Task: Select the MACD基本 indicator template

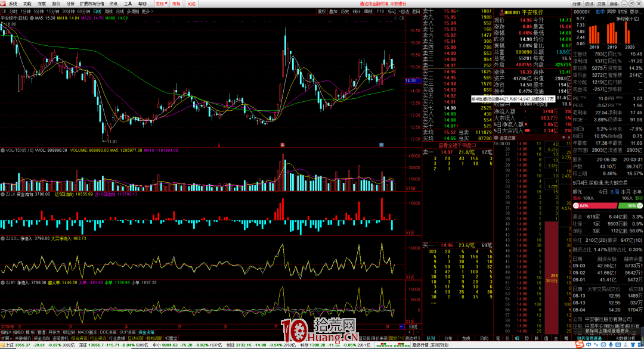Action: point(87,332)
